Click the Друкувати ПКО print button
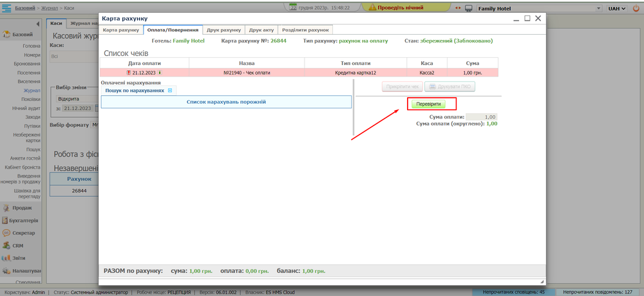The height and width of the screenshot is (296, 644). coord(450,87)
